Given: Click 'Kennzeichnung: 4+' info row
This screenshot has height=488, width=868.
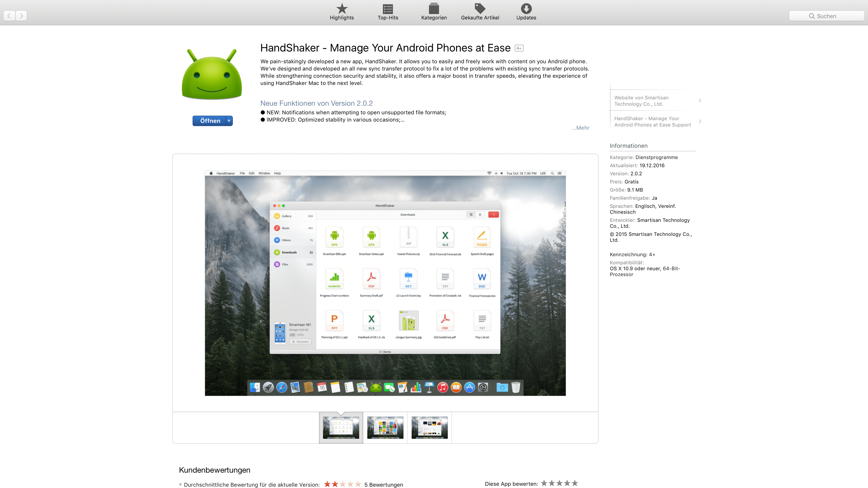Looking at the screenshot, I should (x=632, y=255).
